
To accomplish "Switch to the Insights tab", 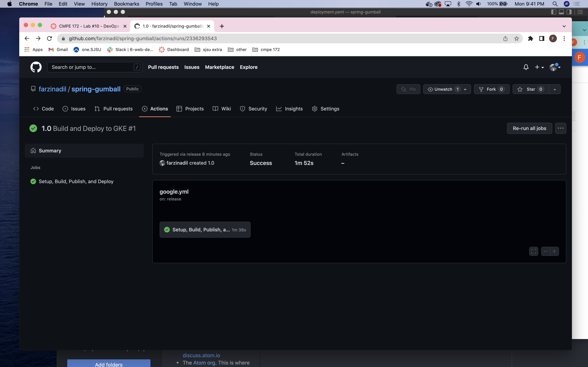I will click(289, 109).
